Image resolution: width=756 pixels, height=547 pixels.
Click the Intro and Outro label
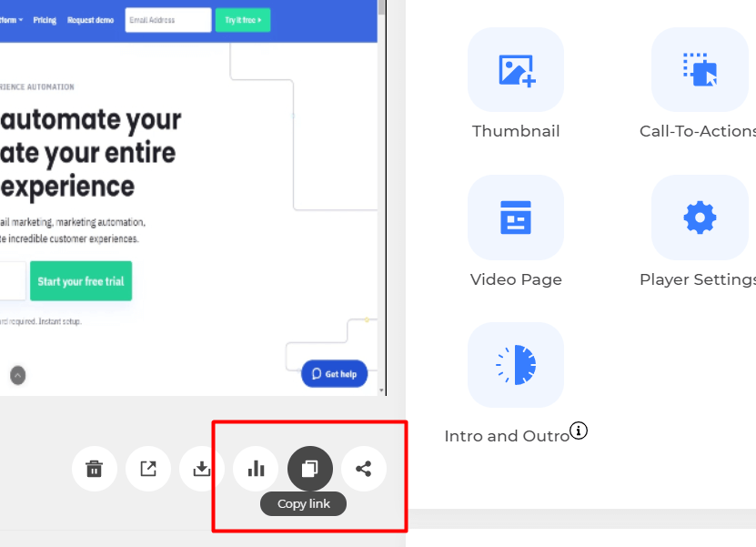[x=507, y=436]
